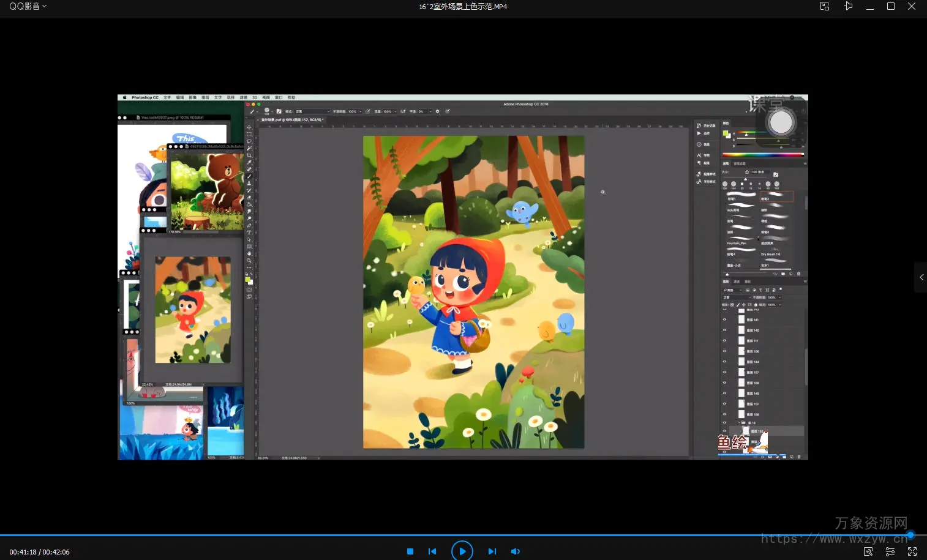Open the QQ影音 main menu dropdown

tap(28, 6)
